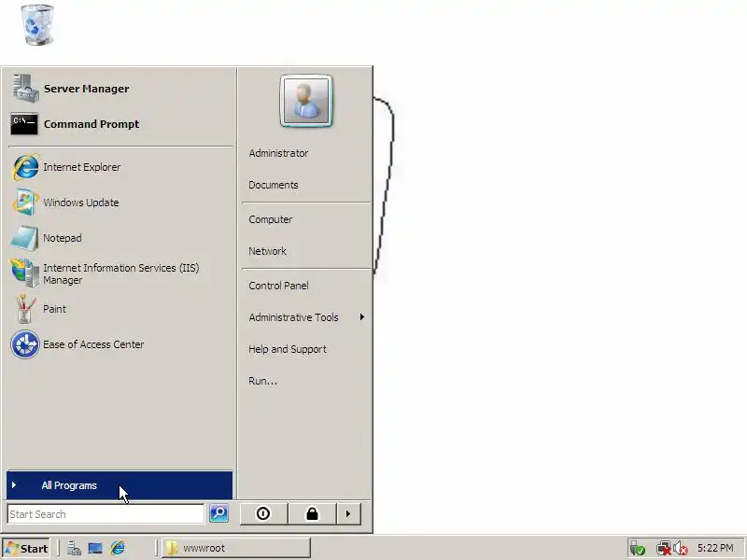Open Internet Information Services (IIS) Manager

coord(120,273)
